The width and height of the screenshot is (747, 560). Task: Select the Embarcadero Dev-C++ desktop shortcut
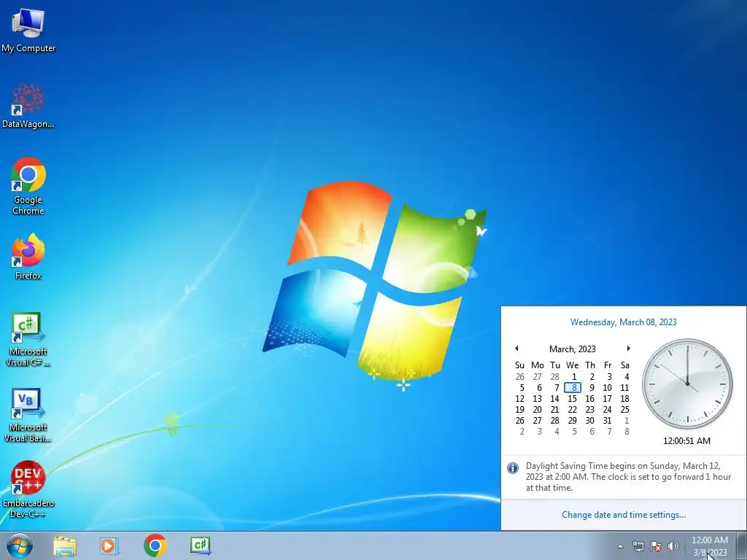28,489
